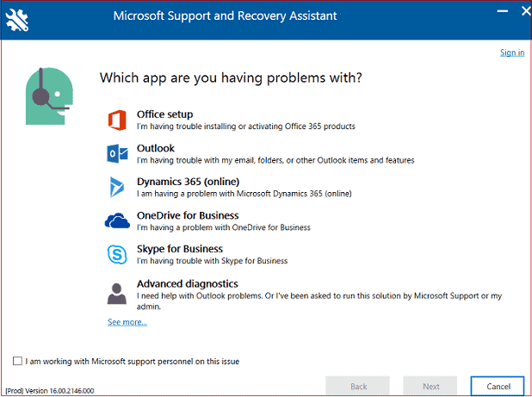Open the Sign in link
532x397 pixels.
[x=512, y=53]
